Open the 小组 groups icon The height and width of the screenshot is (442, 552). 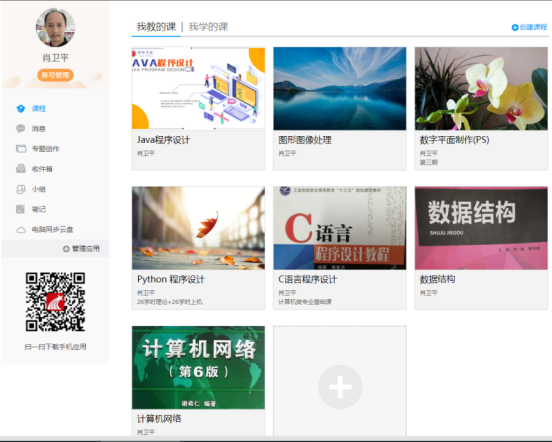[x=21, y=189]
